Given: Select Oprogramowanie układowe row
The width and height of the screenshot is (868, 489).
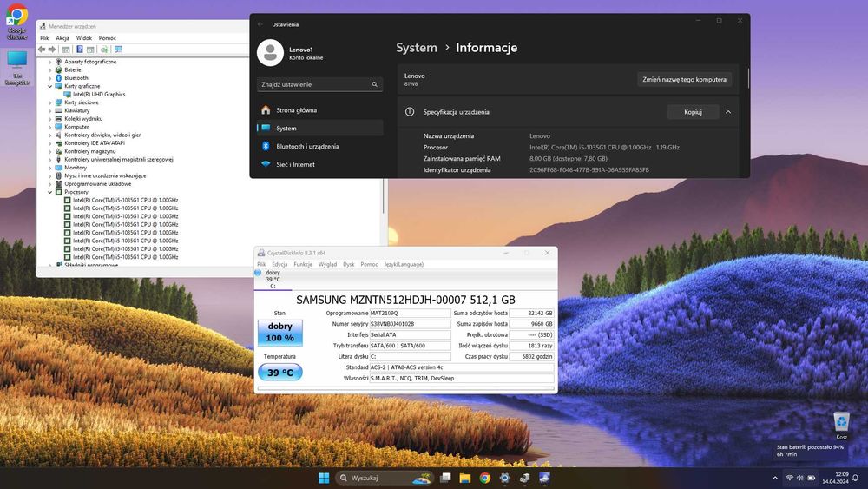Looking at the screenshot, I should tap(97, 184).
